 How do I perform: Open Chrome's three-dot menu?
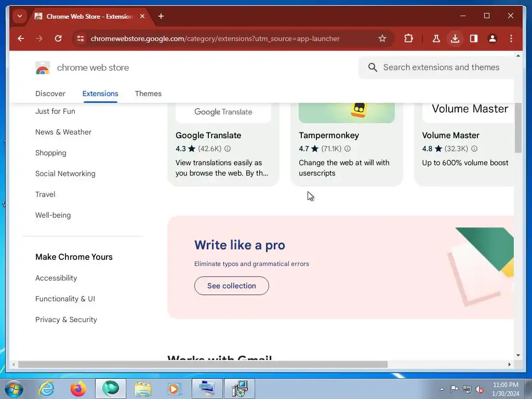[511, 38]
